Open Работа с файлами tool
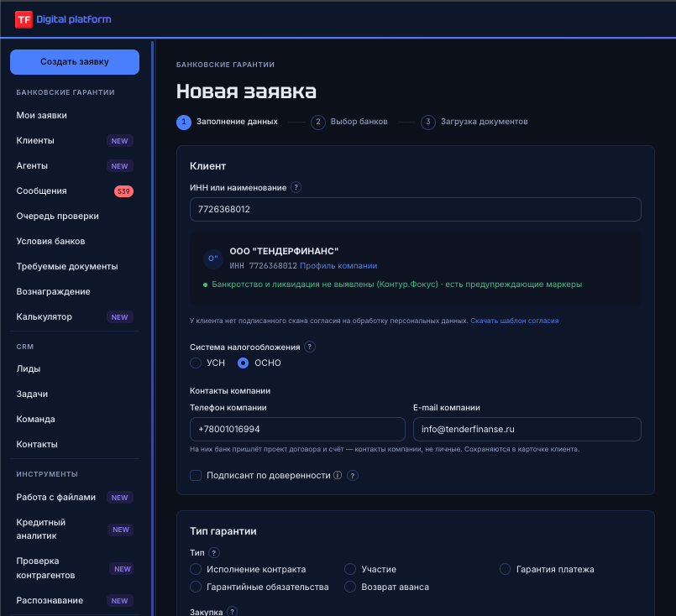Image resolution: width=676 pixels, height=616 pixels. 75,498
